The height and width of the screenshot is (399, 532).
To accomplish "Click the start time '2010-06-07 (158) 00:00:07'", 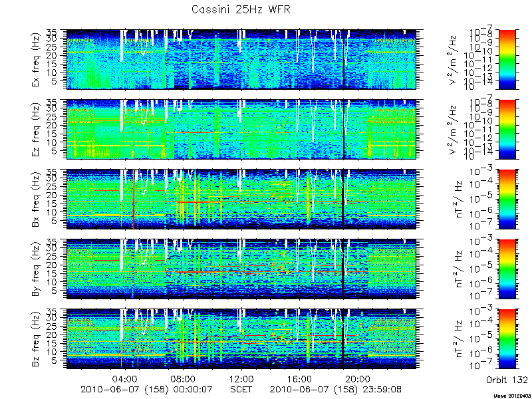I will (x=146, y=389).
